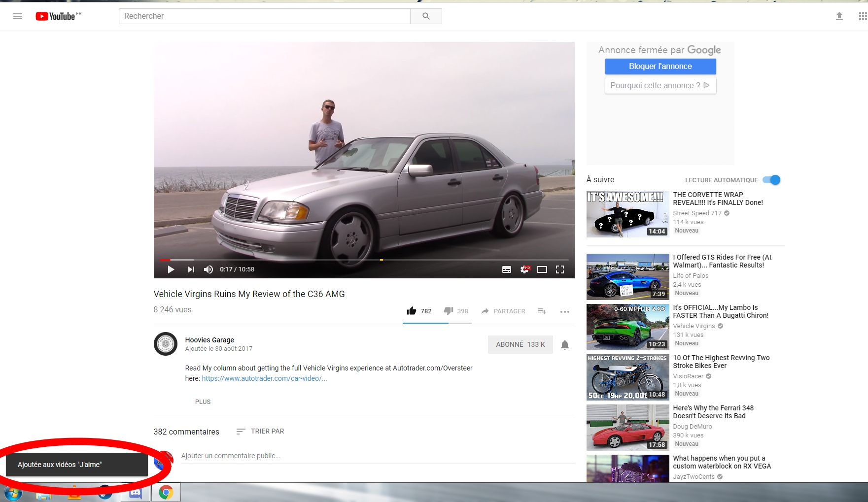Open the video upload icon
868x502 pixels.
839,16
